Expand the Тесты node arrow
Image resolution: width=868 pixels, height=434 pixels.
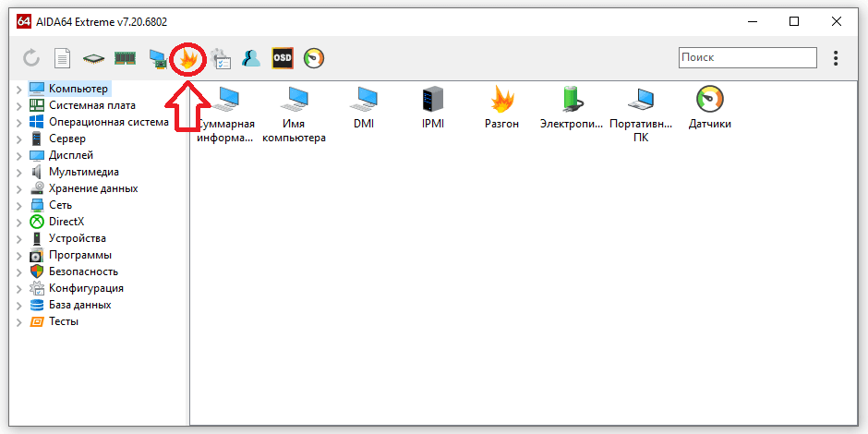[18, 322]
